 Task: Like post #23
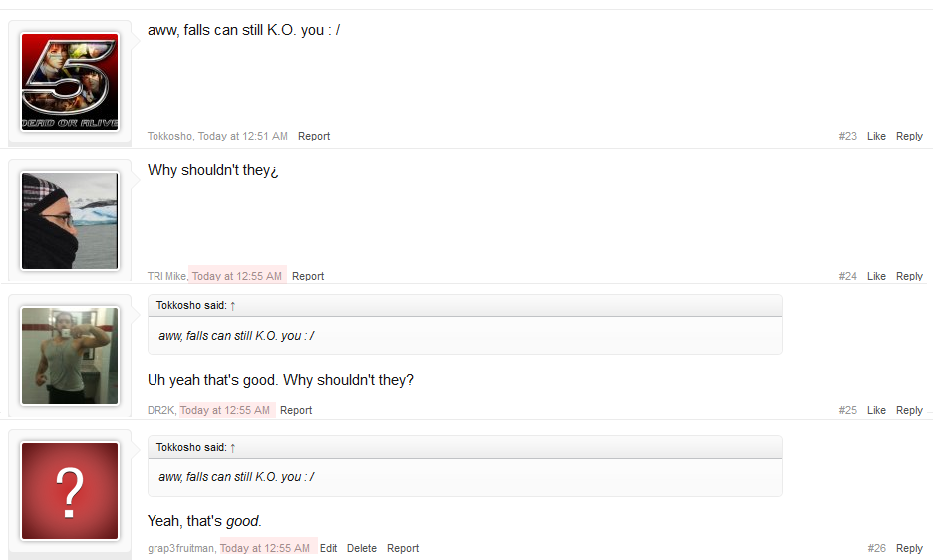(x=876, y=136)
